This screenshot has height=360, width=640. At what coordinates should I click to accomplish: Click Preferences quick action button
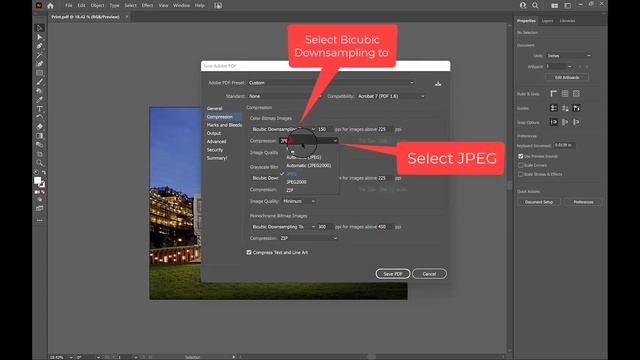point(583,202)
